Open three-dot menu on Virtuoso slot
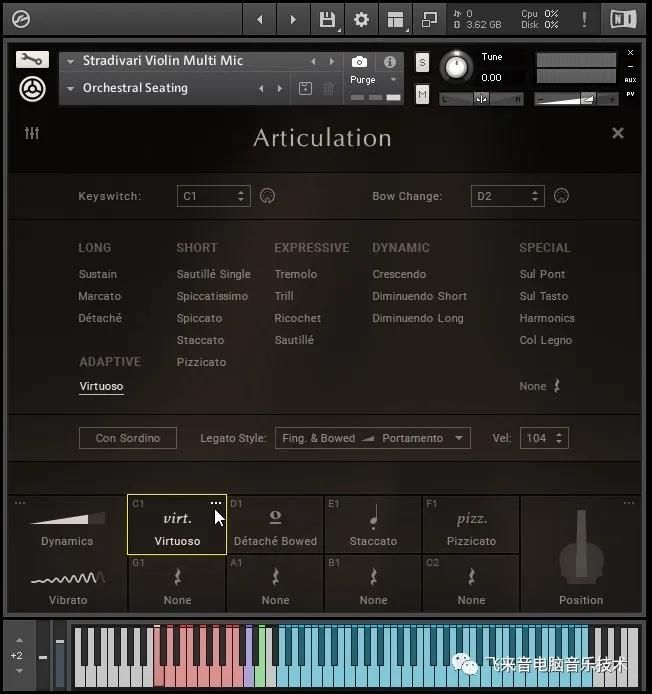Image resolution: width=652 pixels, height=694 pixels. 216,503
